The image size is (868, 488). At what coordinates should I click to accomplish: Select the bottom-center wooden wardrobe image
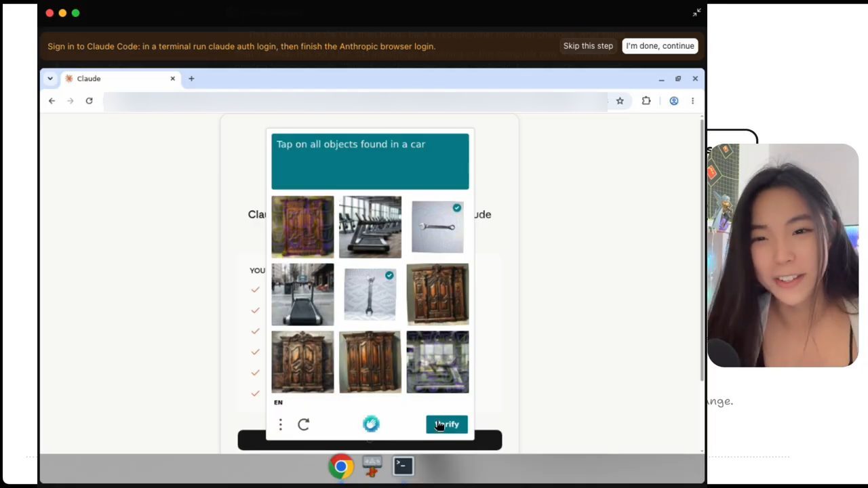pyautogui.click(x=370, y=362)
